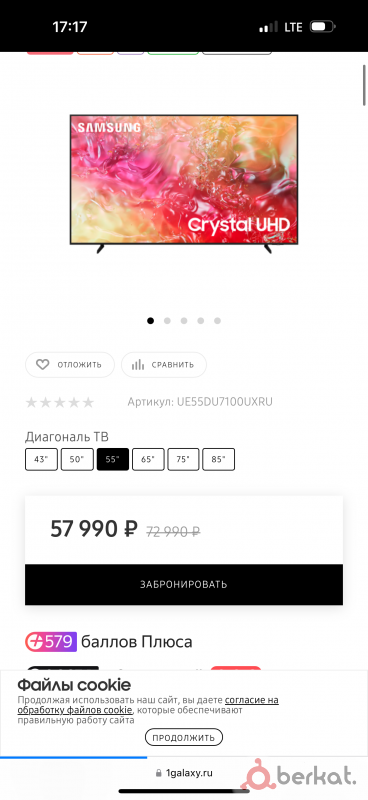Open the cookie processing consent link

148,705
